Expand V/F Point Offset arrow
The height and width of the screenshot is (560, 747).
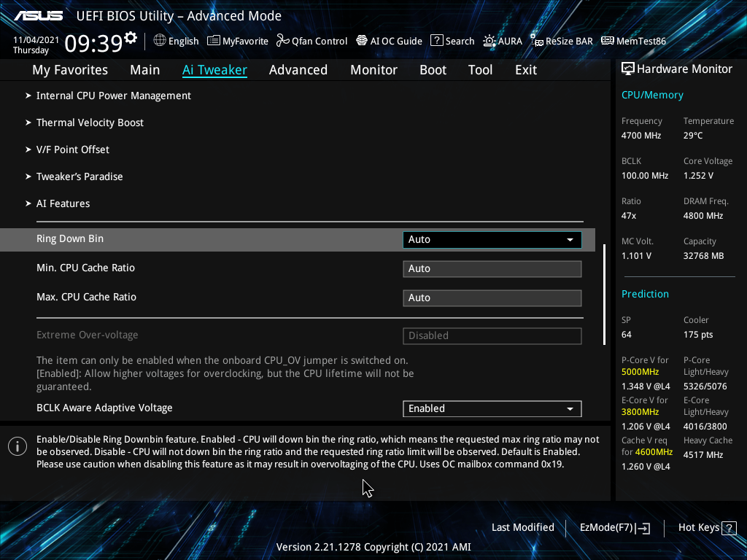tap(28, 149)
